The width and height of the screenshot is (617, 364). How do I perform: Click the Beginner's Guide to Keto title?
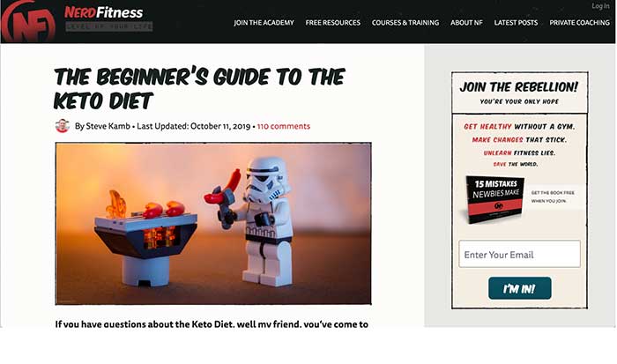point(199,88)
